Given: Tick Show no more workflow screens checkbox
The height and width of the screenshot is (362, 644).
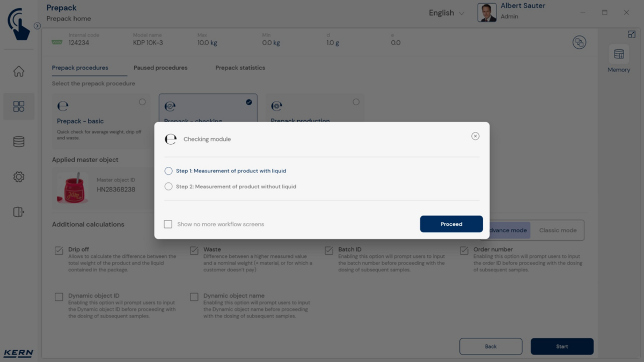Looking at the screenshot, I should coord(168,224).
